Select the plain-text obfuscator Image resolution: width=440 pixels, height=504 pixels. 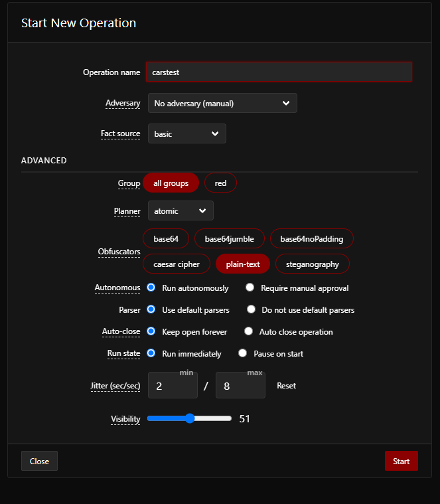click(243, 264)
